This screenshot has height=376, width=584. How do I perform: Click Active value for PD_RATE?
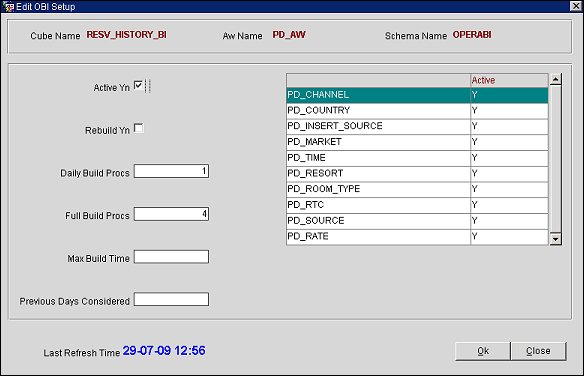point(509,237)
